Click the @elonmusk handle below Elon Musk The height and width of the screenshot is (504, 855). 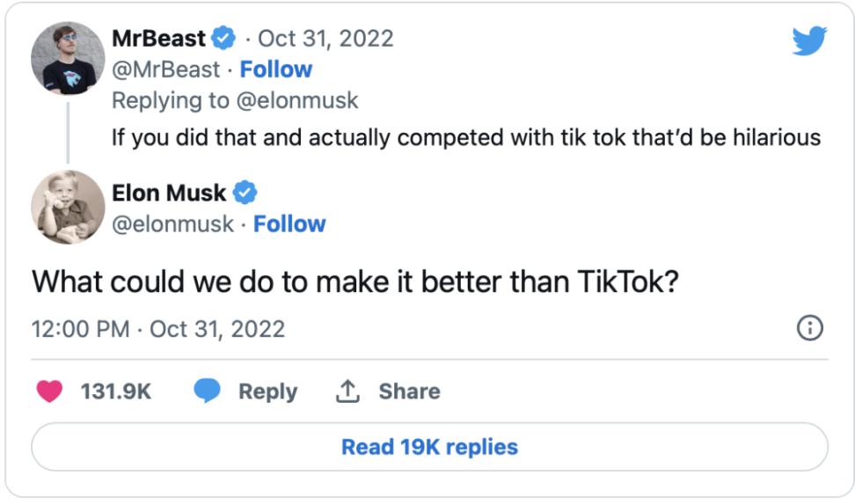pyautogui.click(x=172, y=224)
